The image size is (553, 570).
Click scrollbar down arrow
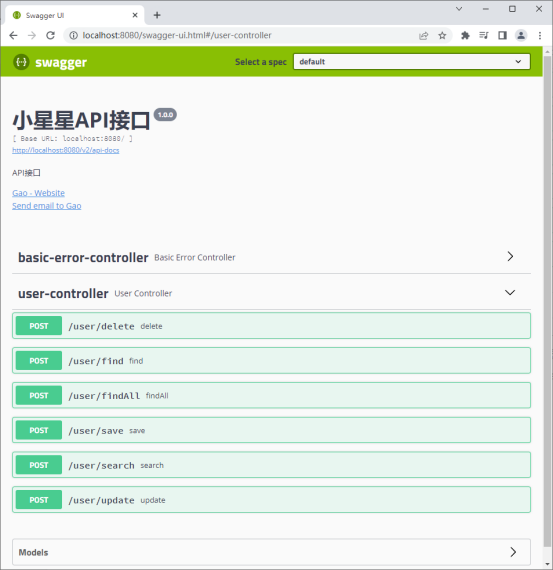click(x=547, y=564)
